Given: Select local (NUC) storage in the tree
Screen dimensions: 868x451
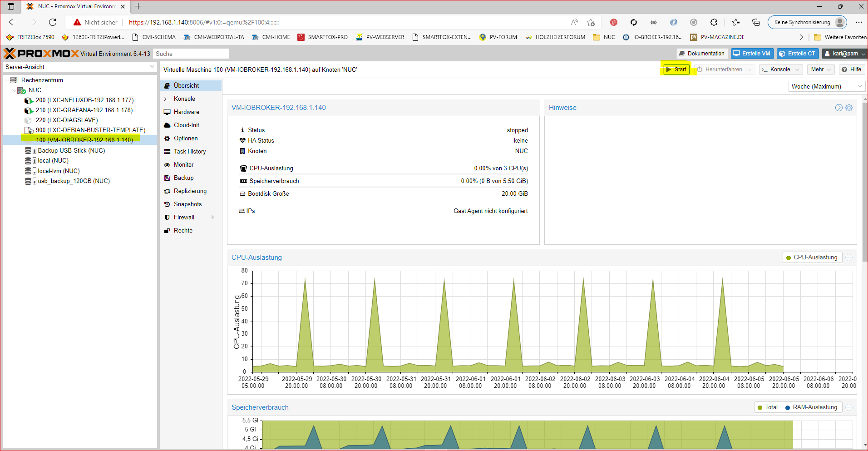Looking at the screenshot, I should point(53,160).
